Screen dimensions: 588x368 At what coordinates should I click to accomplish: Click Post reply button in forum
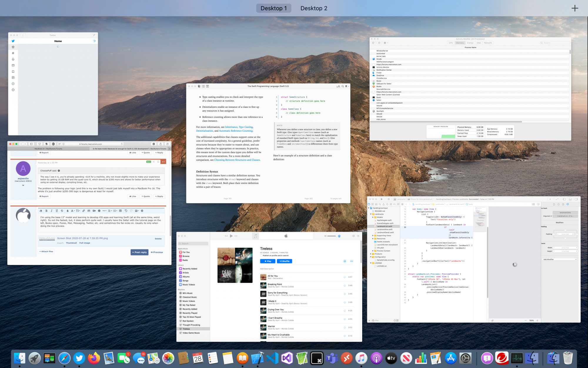coord(139,252)
